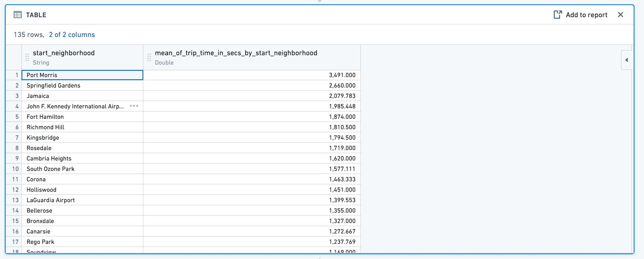Click the value 1,620.000
The height and width of the screenshot is (259, 644).
tap(342, 159)
